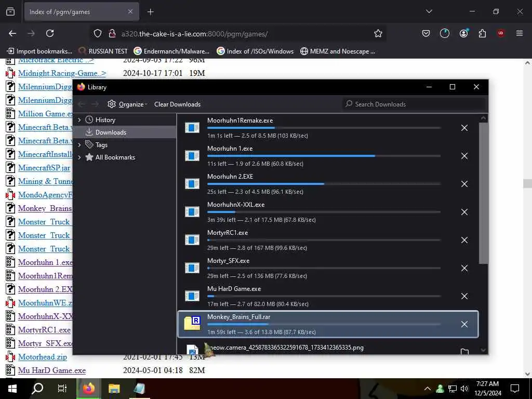Switch to the Index of /pgm/games tab

[x=82, y=12]
